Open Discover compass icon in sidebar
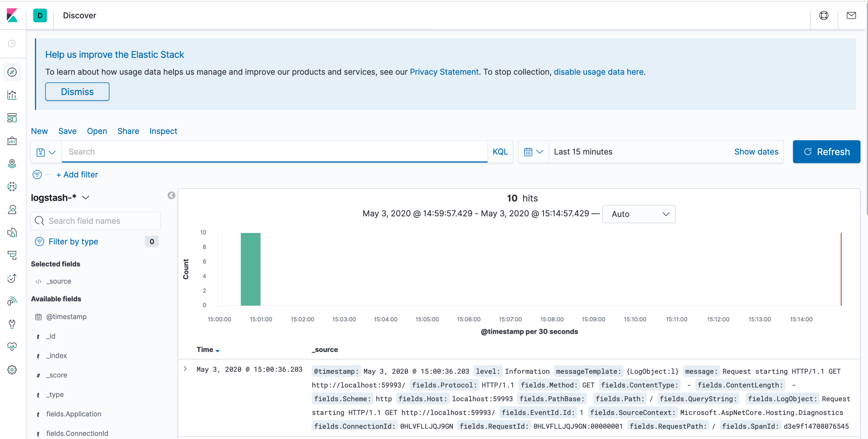This screenshot has width=868, height=439. (12, 72)
